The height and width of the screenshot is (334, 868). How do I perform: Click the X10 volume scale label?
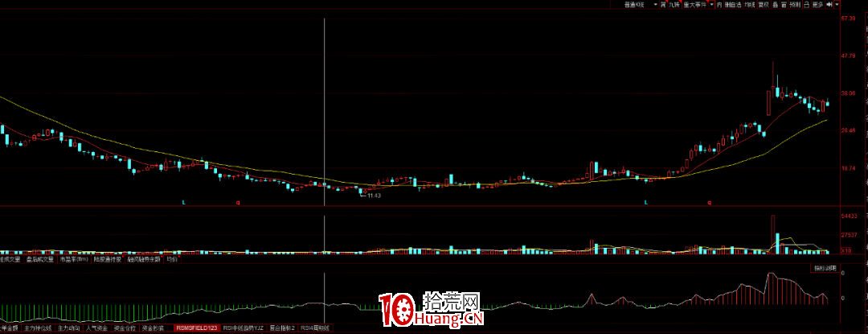[845, 251]
